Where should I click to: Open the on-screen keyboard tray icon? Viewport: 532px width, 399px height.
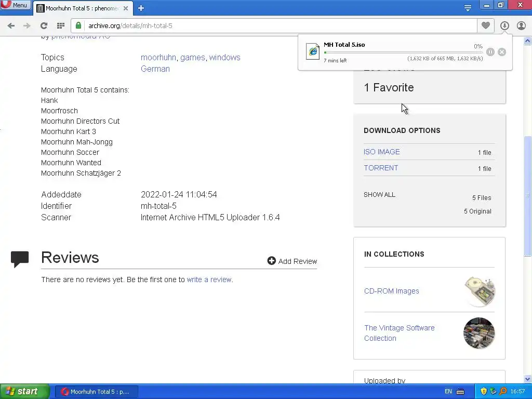[x=460, y=392]
